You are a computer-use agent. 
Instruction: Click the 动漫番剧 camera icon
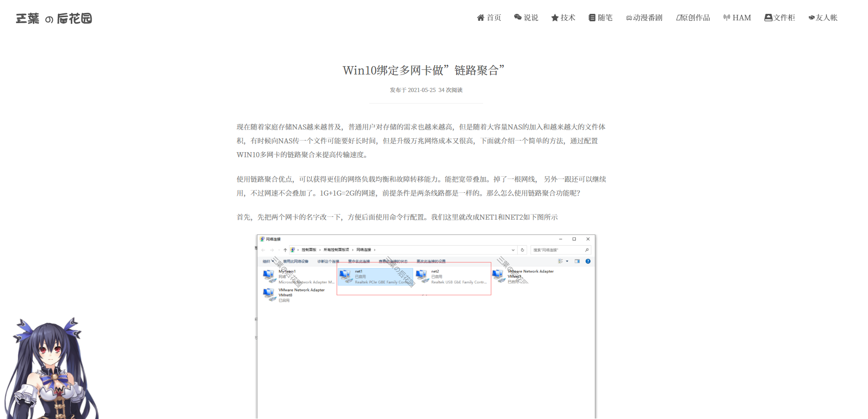click(629, 18)
